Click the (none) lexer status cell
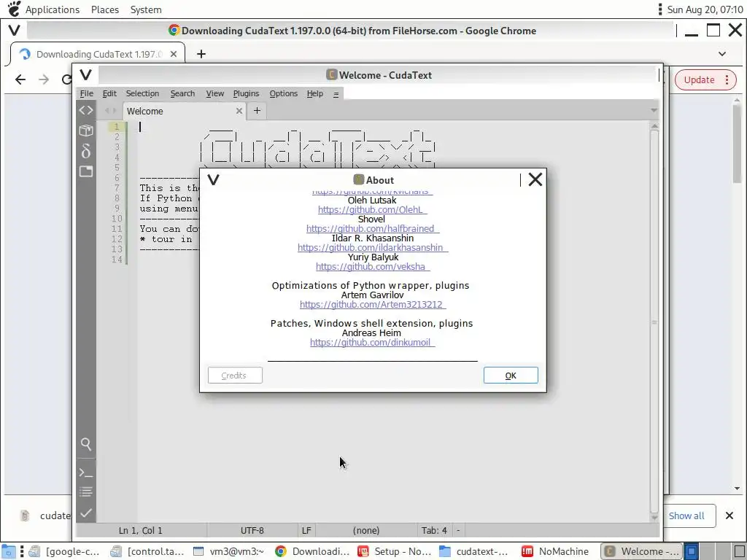 (x=366, y=530)
